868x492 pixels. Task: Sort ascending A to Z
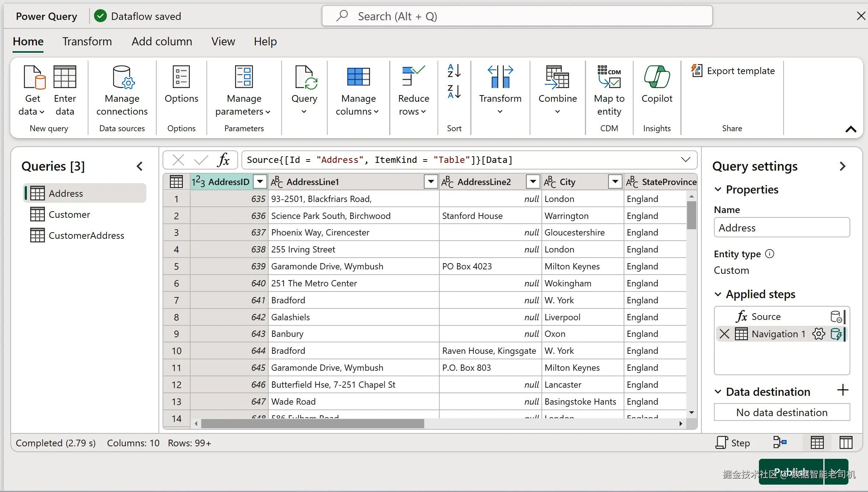coord(454,71)
